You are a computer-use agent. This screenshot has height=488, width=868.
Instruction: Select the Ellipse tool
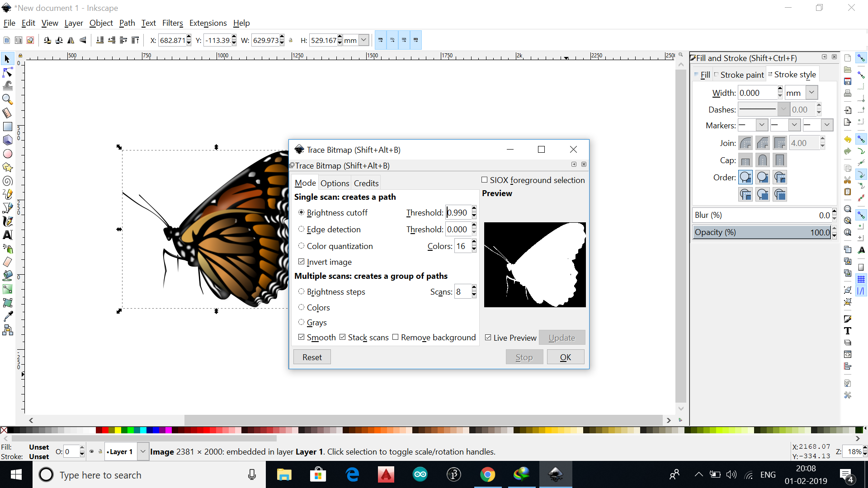pos(7,154)
